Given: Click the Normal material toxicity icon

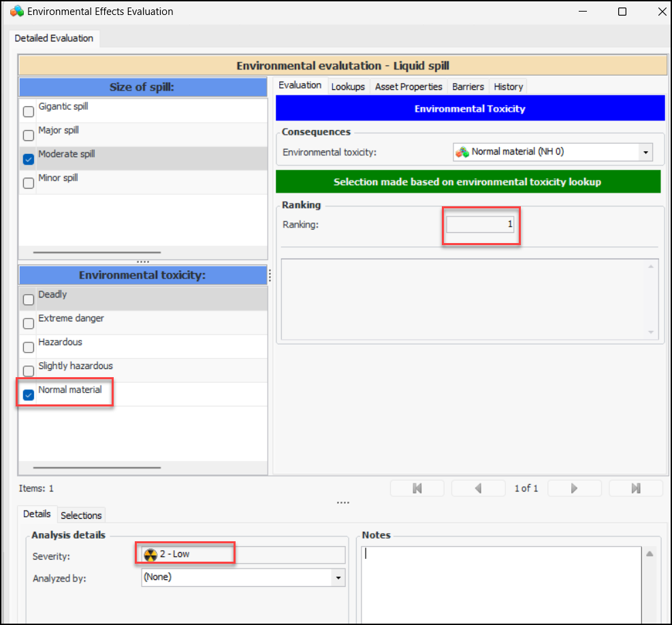Looking at the screenshot, I should coord(462,152).
